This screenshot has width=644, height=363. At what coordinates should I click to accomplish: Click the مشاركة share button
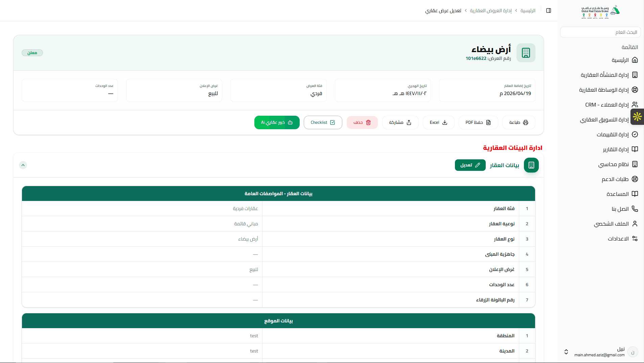click(x=400, y=122)
